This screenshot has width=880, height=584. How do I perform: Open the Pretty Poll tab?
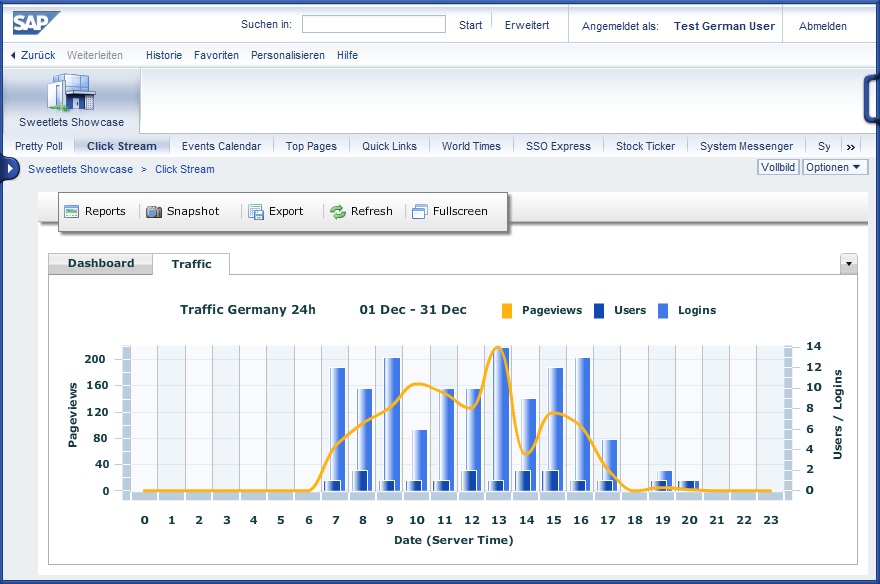click(x=39, y=146)
